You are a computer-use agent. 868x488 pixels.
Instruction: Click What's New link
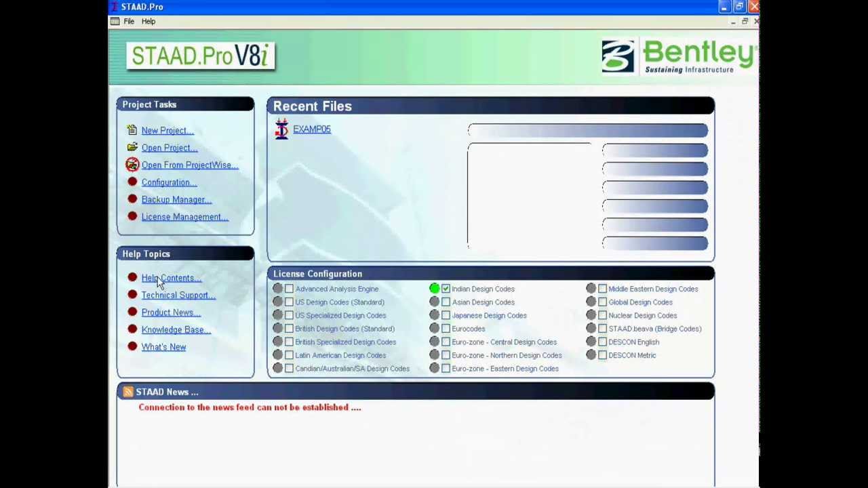tap(163, 347)
